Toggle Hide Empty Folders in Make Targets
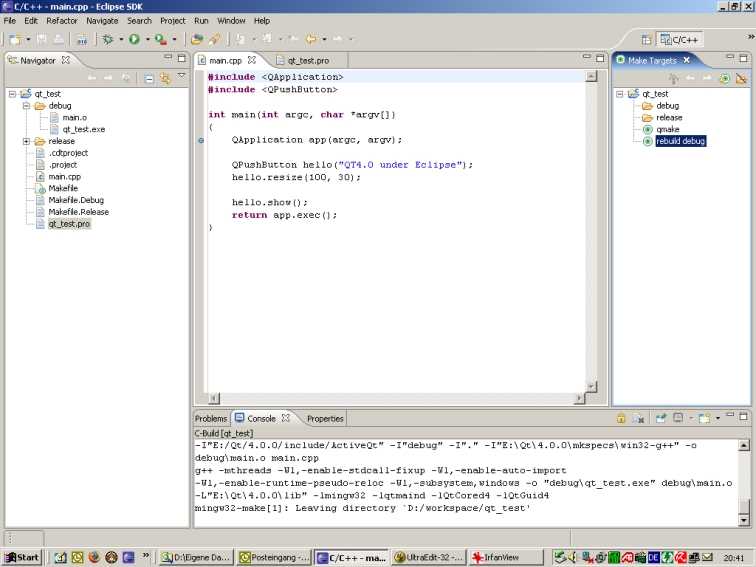The image size is (756, 567). coord(742,78)
